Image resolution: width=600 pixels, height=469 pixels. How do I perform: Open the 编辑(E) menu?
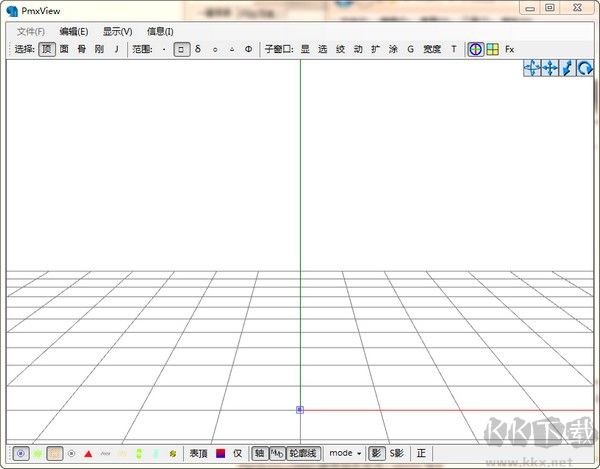point(73,31)
